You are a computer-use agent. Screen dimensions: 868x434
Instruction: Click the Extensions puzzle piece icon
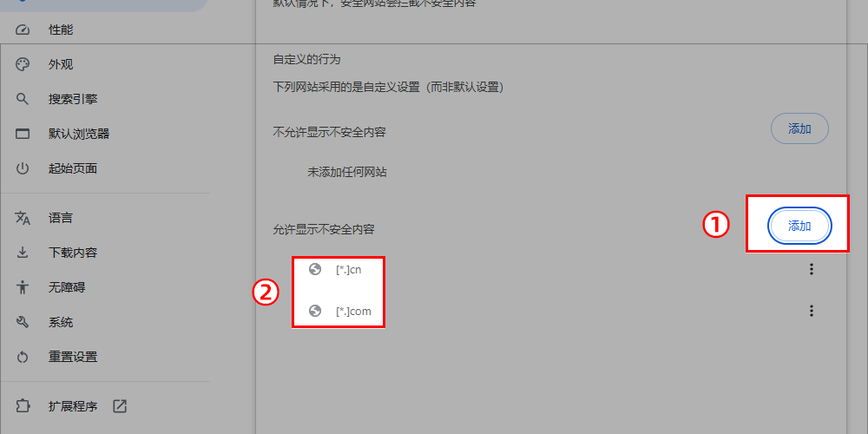point(23,406)
